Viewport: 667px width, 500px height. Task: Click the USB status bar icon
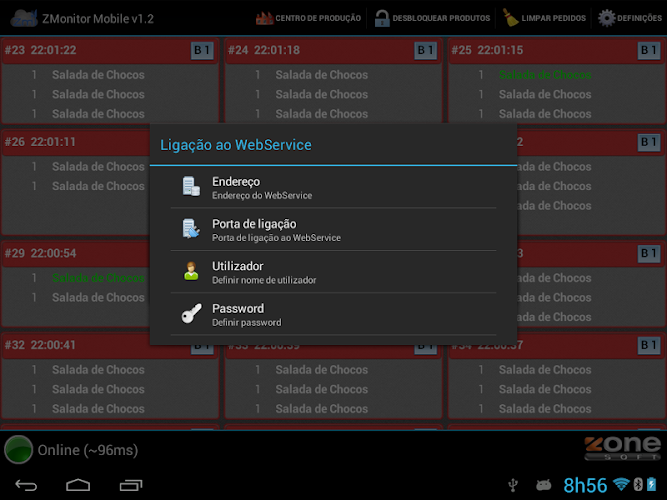[513, 485]
